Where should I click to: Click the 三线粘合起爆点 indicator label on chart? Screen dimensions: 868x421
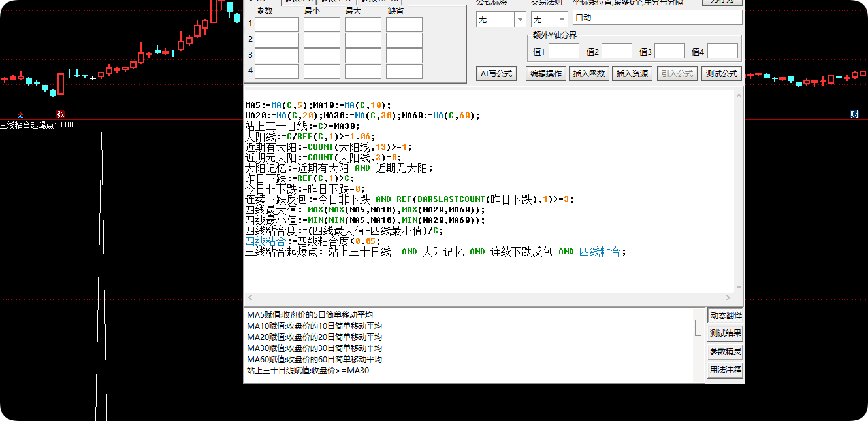coord(37,125)
